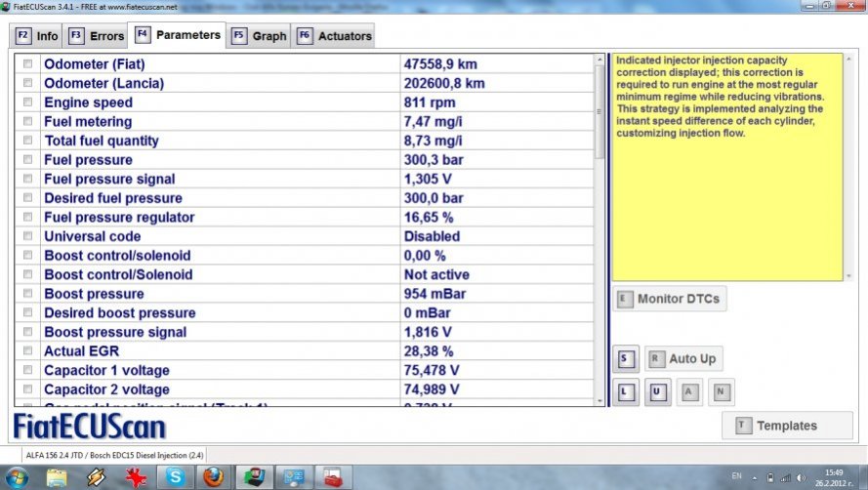Select the Actual EGR checkbox
The width and height of the screenshot is (868, 490).
27,351
